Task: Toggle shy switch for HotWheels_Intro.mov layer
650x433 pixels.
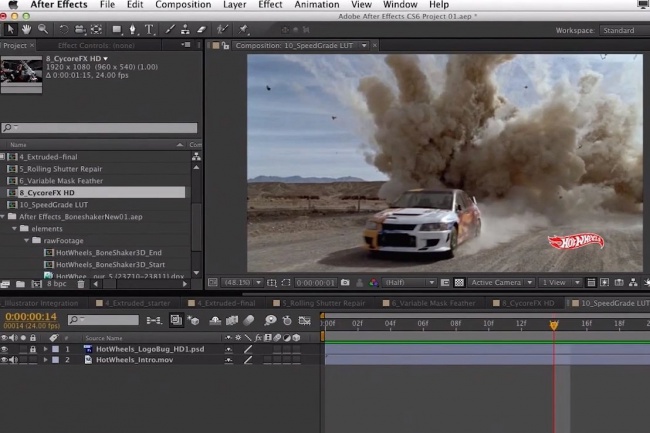Action: coord(228,360)
